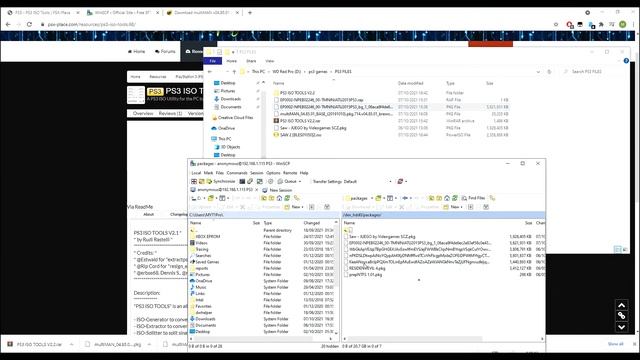Open the local C: drive dropdown

coord(198,198)
